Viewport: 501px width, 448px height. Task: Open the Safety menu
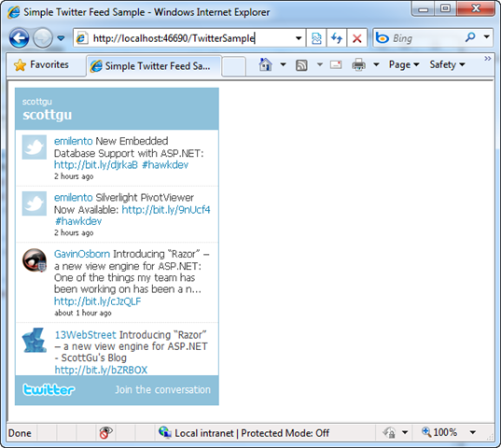point(447,65)
